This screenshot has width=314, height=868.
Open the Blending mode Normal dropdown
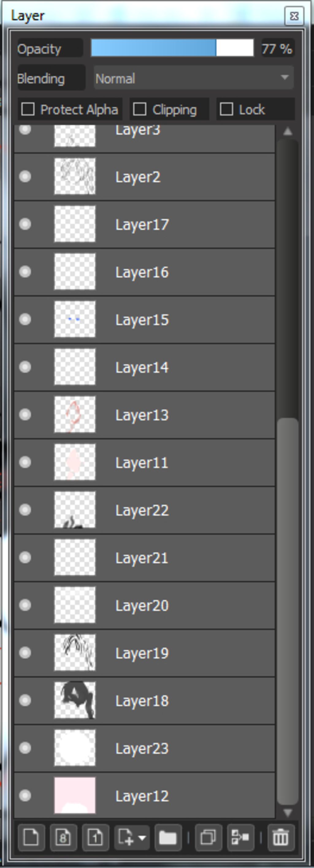click(193, 78)
